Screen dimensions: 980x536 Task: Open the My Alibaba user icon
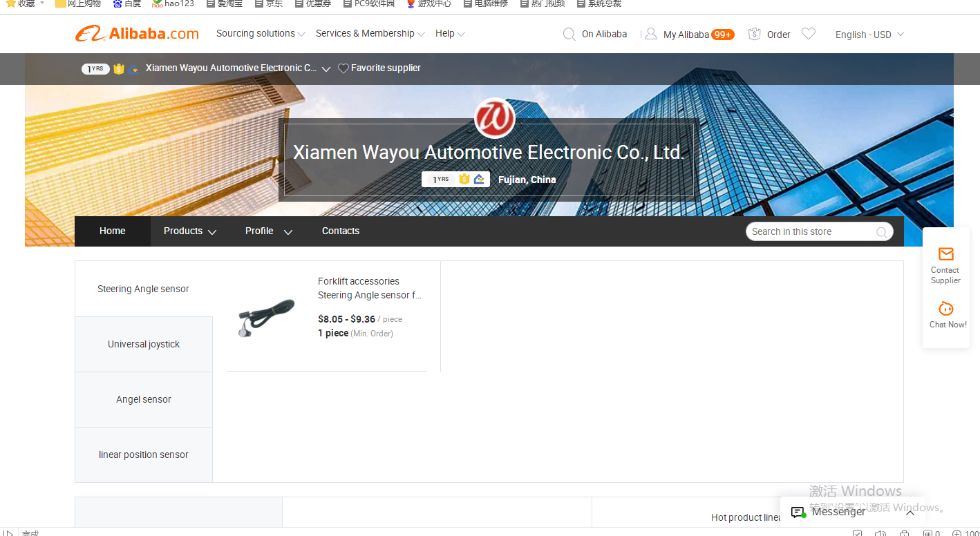coord(650,34)
